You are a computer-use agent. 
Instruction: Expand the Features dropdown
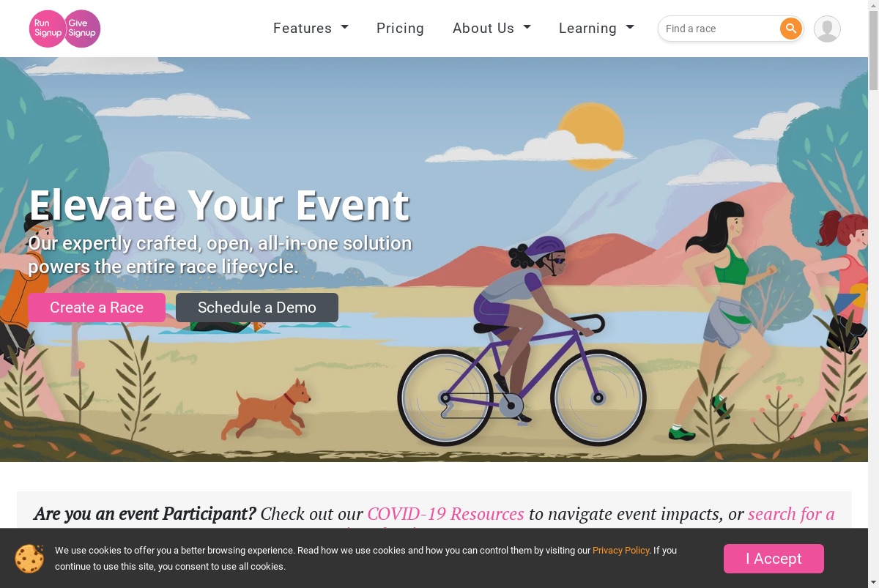(x=311, y=29)
